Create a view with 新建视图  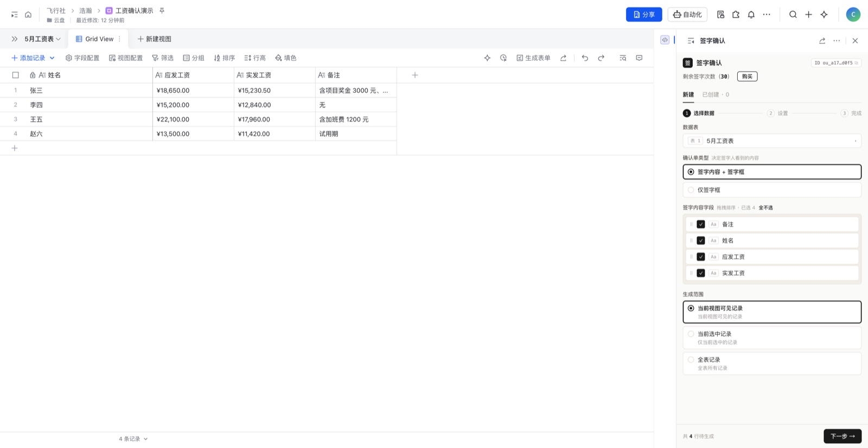(x=155, y=39)
